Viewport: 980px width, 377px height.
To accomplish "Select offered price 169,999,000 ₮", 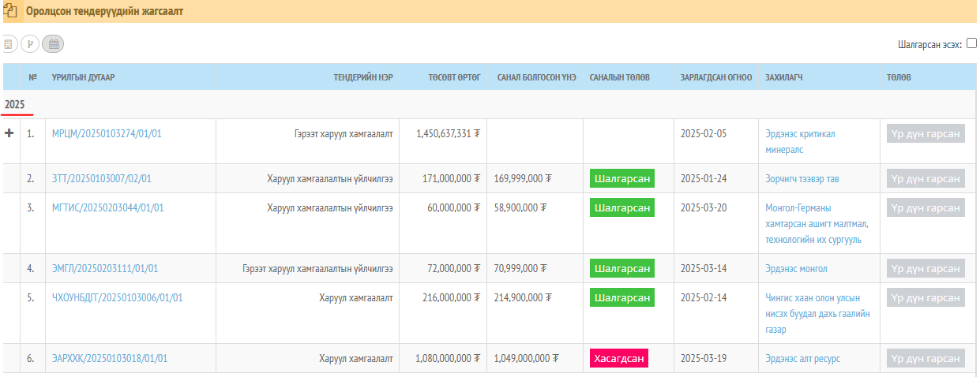I will click(x=522, y=178).
